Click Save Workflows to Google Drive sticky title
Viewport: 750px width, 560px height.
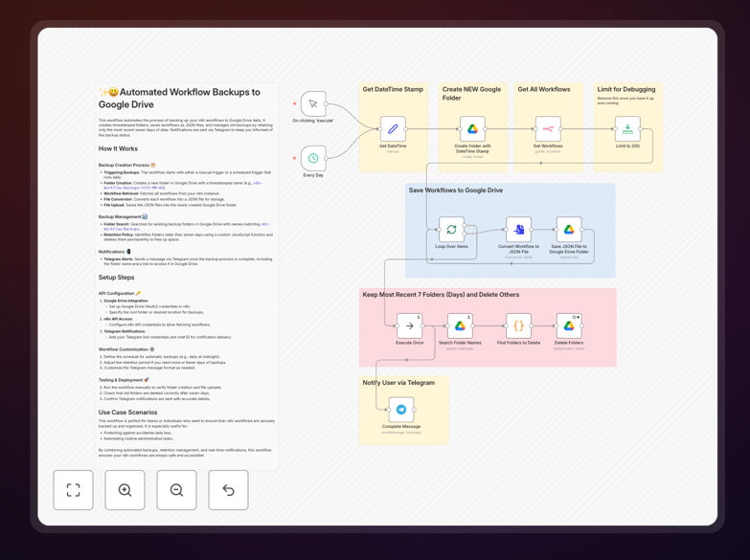(455, 190)
